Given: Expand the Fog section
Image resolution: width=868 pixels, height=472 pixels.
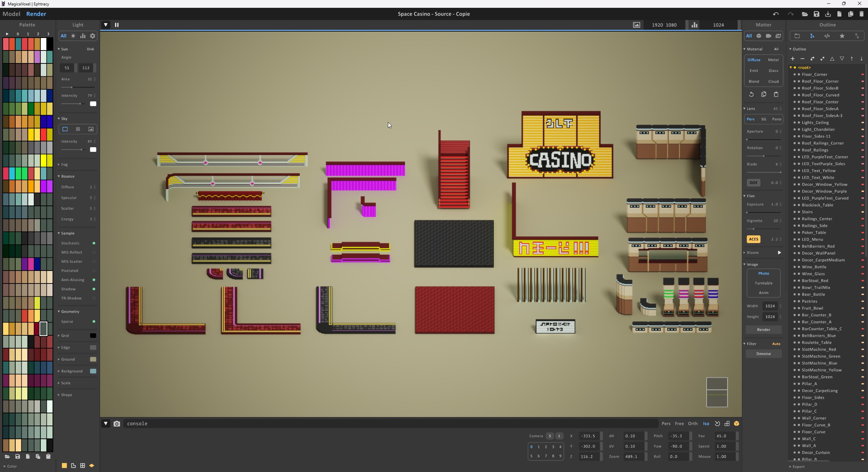Looking at the screenshot, I should (x=64, y=164).
